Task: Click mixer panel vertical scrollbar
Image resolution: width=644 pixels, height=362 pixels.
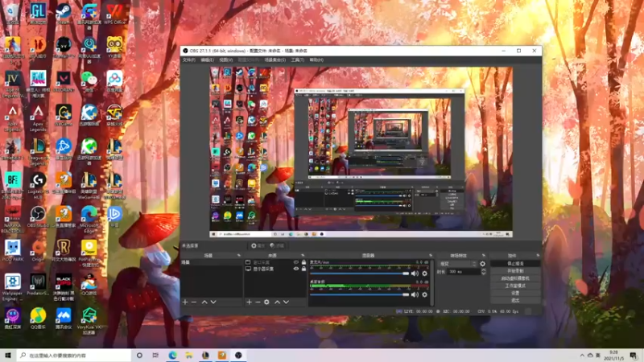Action: pos(432,282)
